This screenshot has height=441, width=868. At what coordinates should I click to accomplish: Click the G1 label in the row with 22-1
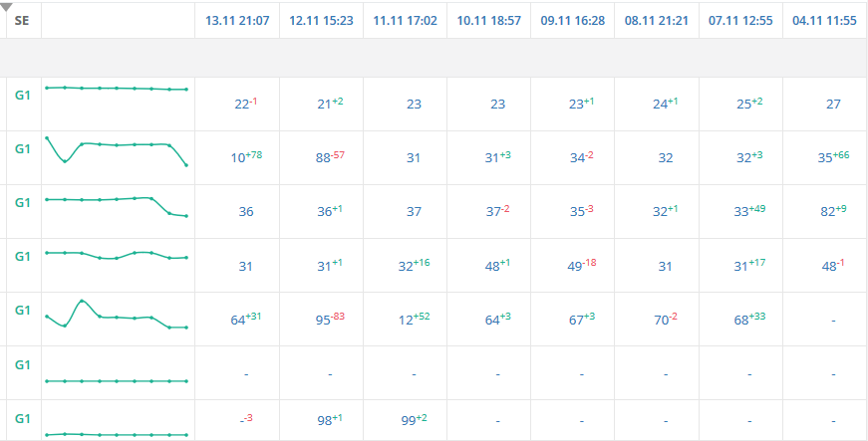[22, 95]
